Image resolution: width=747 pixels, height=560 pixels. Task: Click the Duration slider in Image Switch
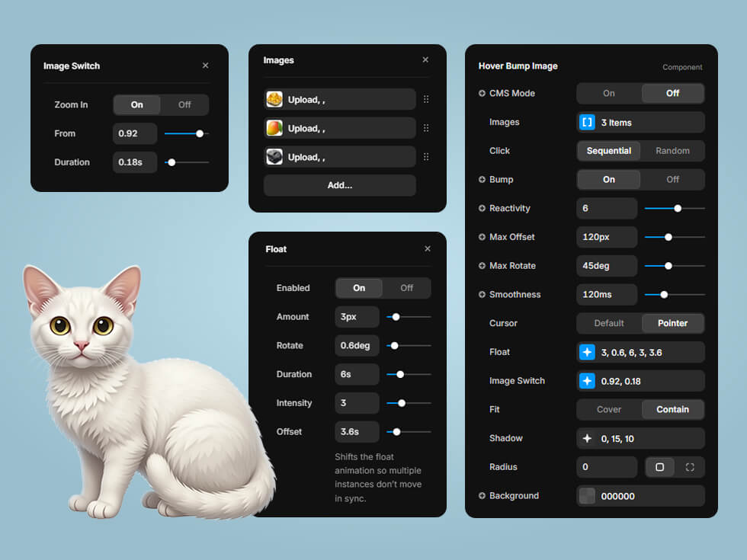[187, 162]
